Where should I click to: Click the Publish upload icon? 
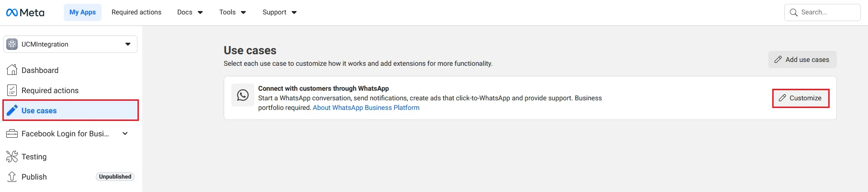12,177
